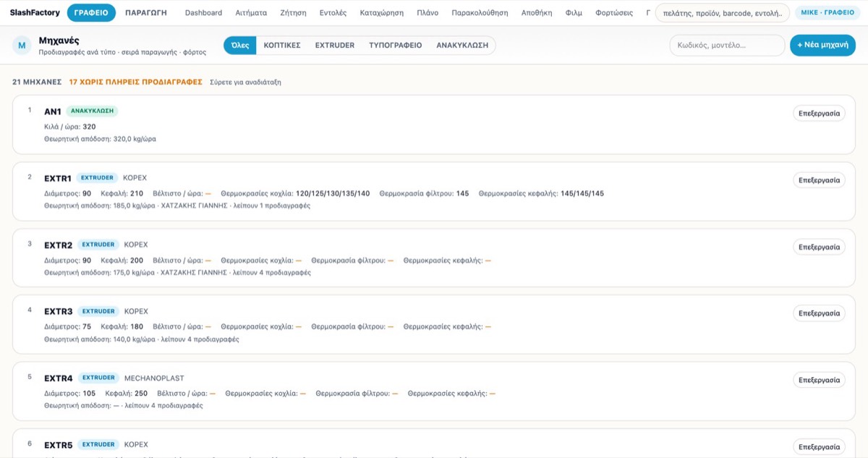Edit machine AN1
Viewport: 868px width, 458px height.
(820, 114)
